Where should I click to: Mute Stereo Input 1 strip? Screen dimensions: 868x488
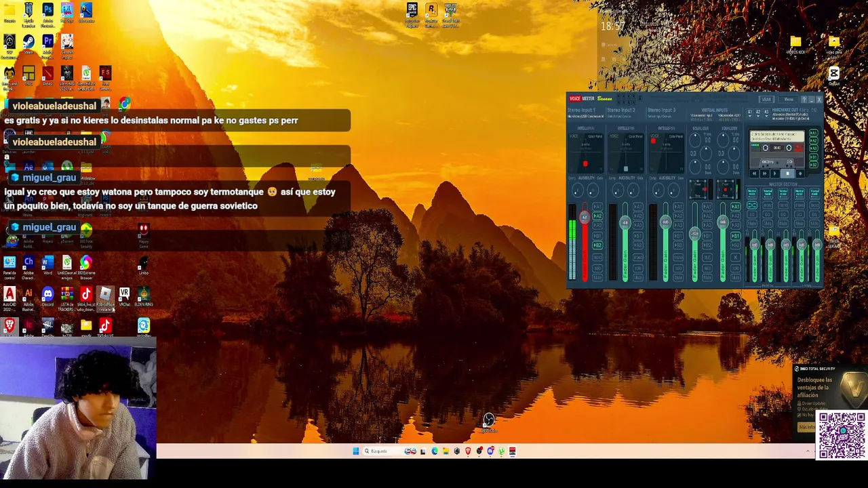point(597,277)
